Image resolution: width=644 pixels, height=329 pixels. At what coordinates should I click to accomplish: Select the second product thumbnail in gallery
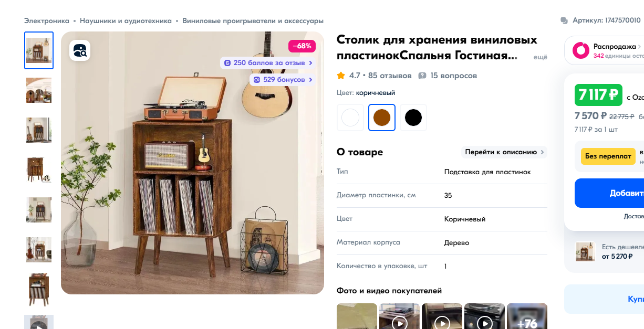[x=39, y=90]
